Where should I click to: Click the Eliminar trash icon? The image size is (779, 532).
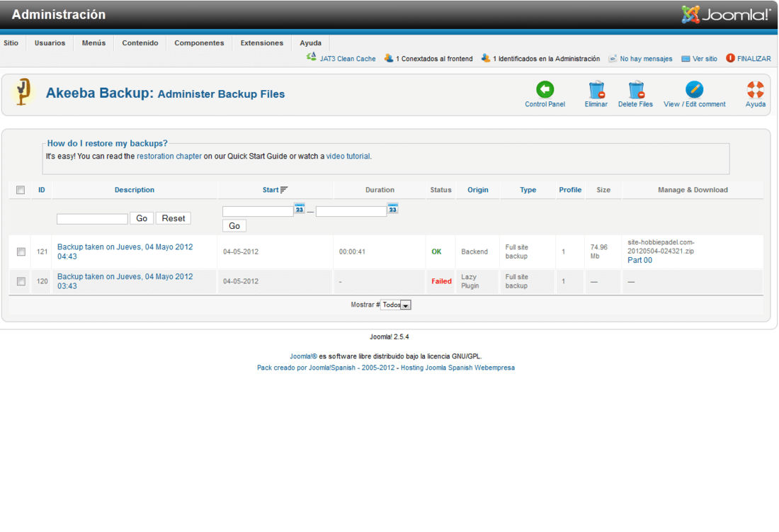pyautogui.click(x=596, y=89)
